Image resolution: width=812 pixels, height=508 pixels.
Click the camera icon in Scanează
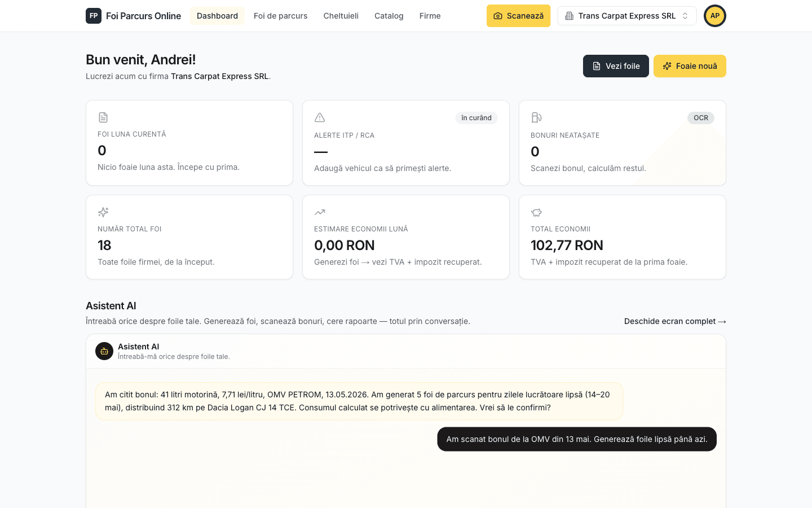point(498,16)
